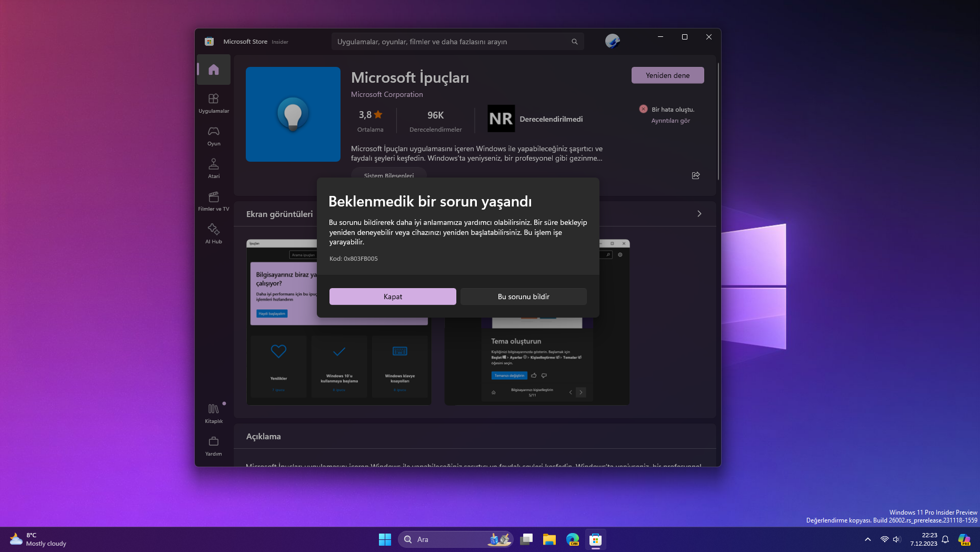Open Microsoft Edge Canary from the taskbar
The height and width of the screenshot is (552, 980).
tap(573, 539)
